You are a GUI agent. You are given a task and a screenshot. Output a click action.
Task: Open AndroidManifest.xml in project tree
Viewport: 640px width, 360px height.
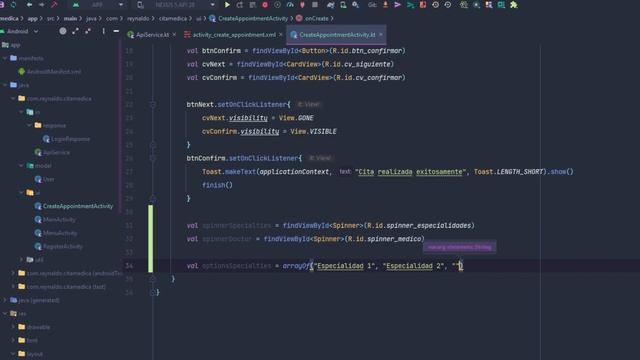[x=49, y=71]
